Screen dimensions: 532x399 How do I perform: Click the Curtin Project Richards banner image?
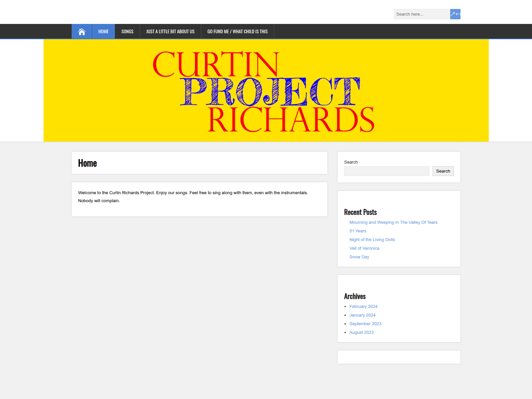(x=266, y=90)
